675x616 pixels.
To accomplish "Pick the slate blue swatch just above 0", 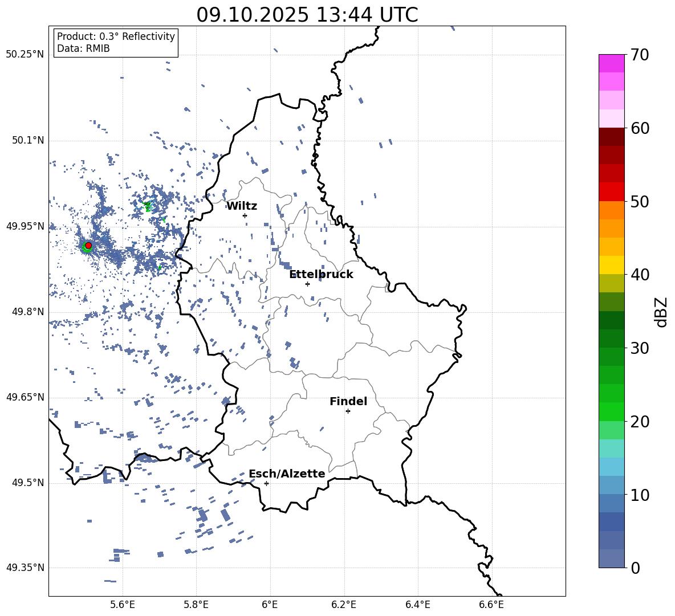I will [x=612, y=558].
